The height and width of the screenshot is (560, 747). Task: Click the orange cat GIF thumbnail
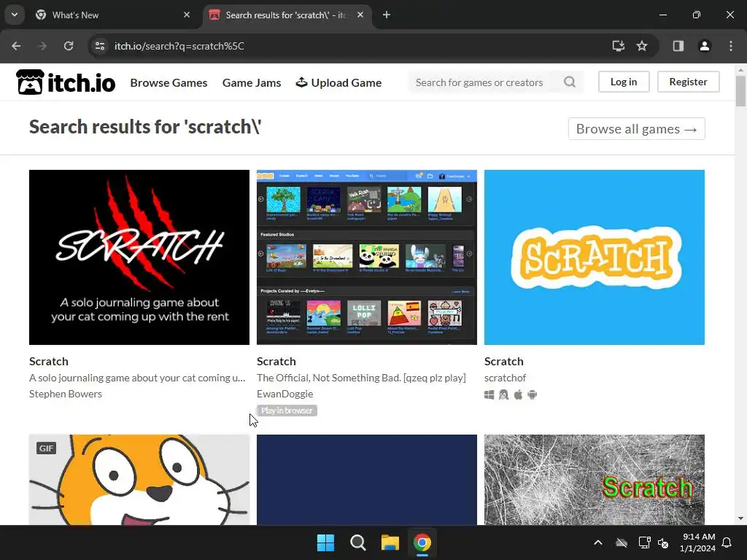(x=139, y=480)
